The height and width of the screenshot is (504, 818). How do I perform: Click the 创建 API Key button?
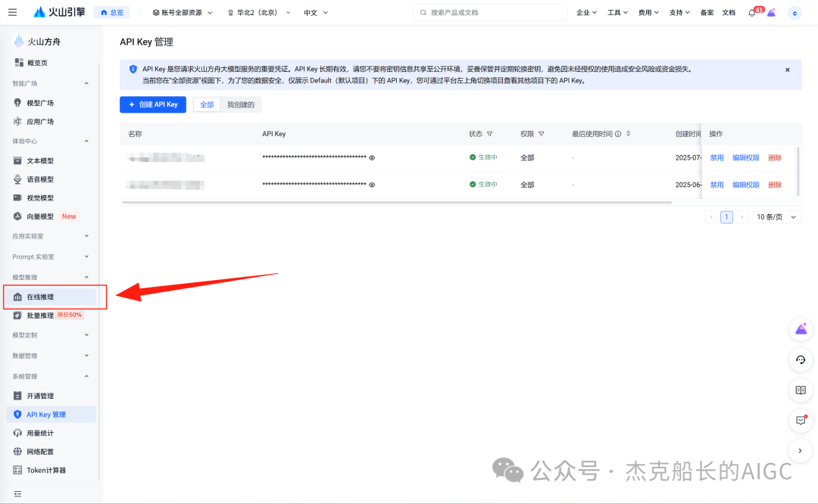(x=153, y=104)
